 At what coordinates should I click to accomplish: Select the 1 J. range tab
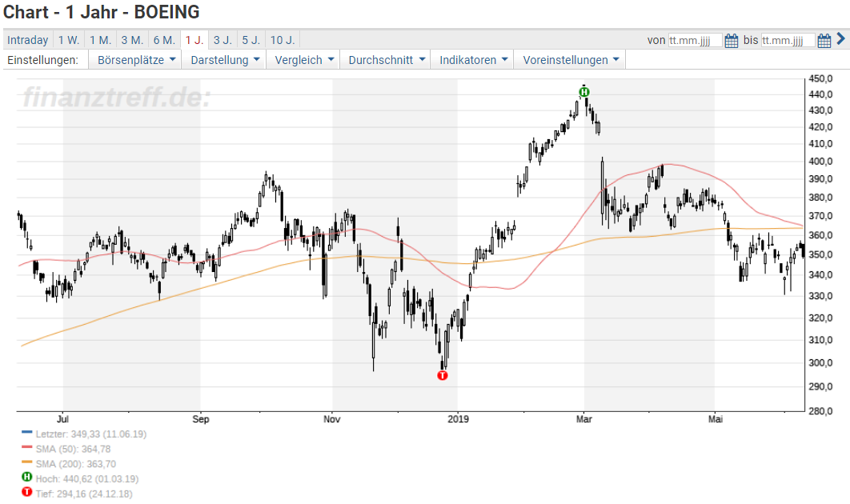pos(194,40)
